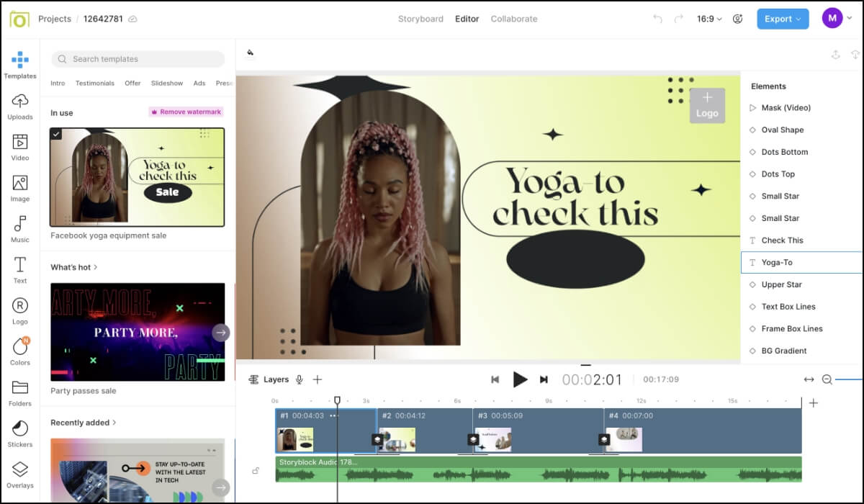Viewport: 864px width, 504px height.
Task: Select scene #3 thumbnail in timeline
Action: 493,439
